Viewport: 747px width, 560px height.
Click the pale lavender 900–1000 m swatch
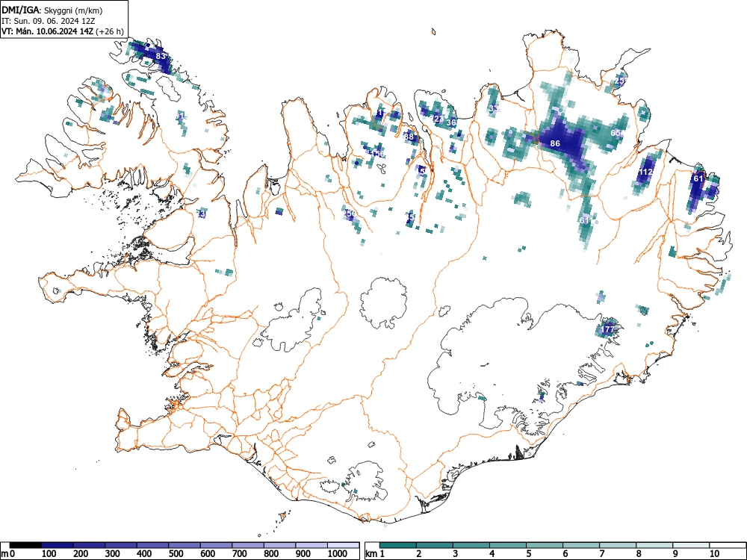click(x=311, y=545)
